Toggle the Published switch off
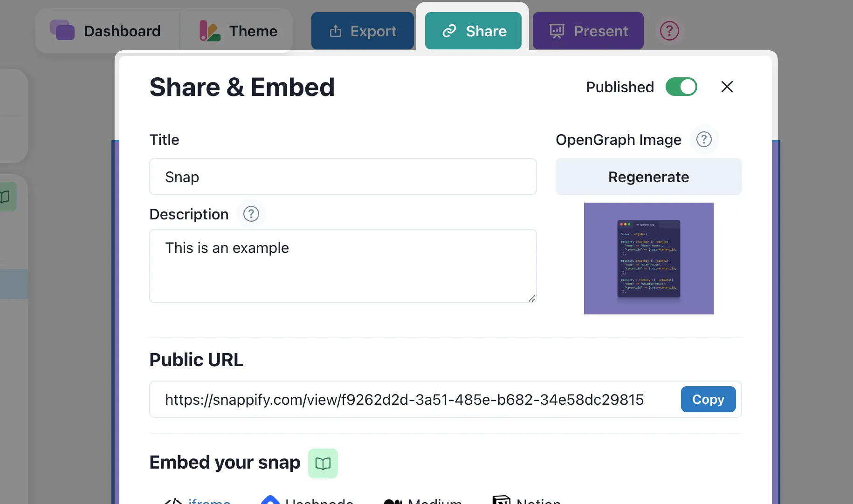 (x=681, y=87)
